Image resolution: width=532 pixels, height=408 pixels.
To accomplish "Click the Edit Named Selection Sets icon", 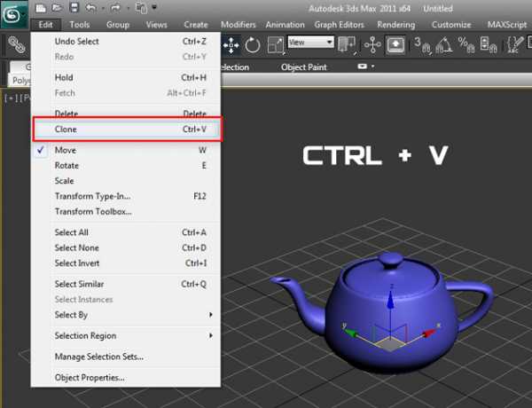I will pos(514,45).
